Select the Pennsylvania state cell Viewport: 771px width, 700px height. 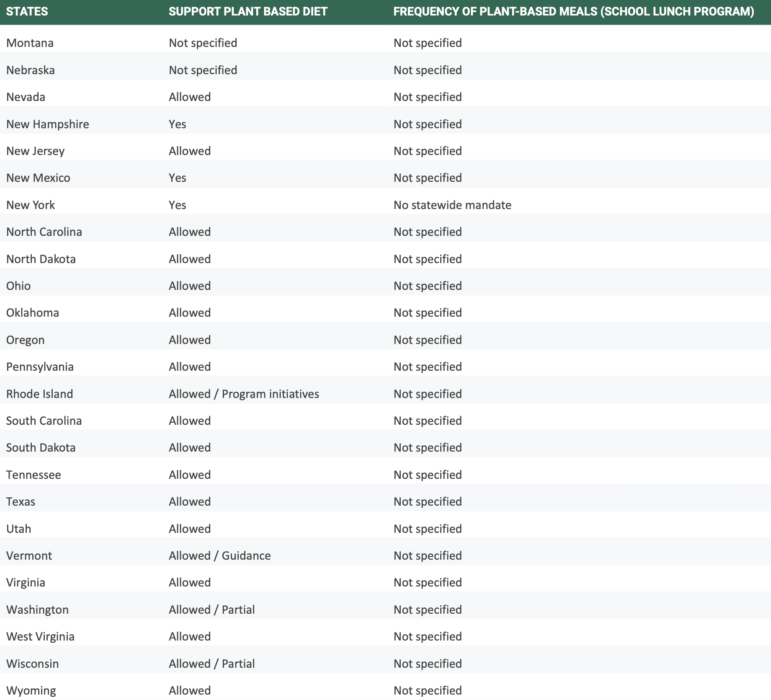[40, 367]
